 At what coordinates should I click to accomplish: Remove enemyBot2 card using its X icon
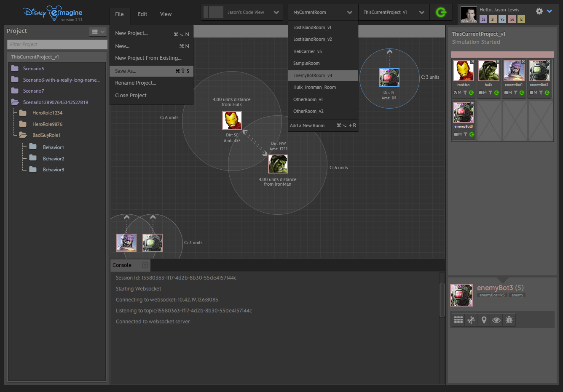pyautogui.click(x=549, y=61)
